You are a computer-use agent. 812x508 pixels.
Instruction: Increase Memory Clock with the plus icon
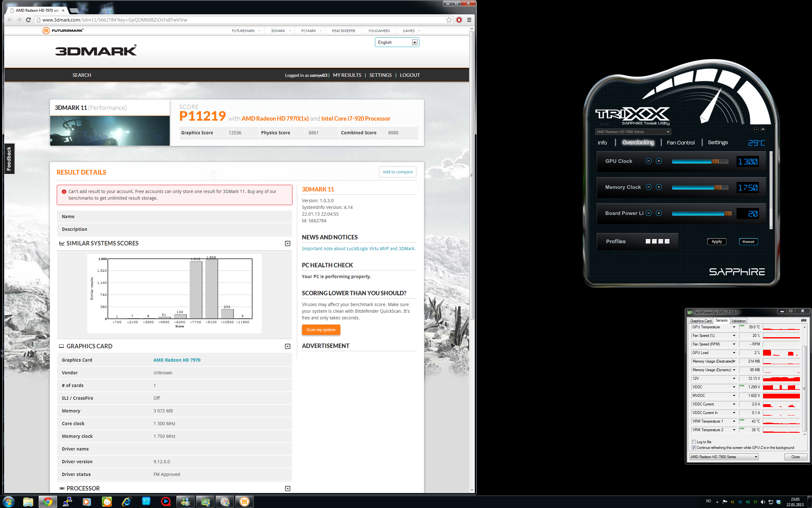pyautogui.click(x=659, y=187)
